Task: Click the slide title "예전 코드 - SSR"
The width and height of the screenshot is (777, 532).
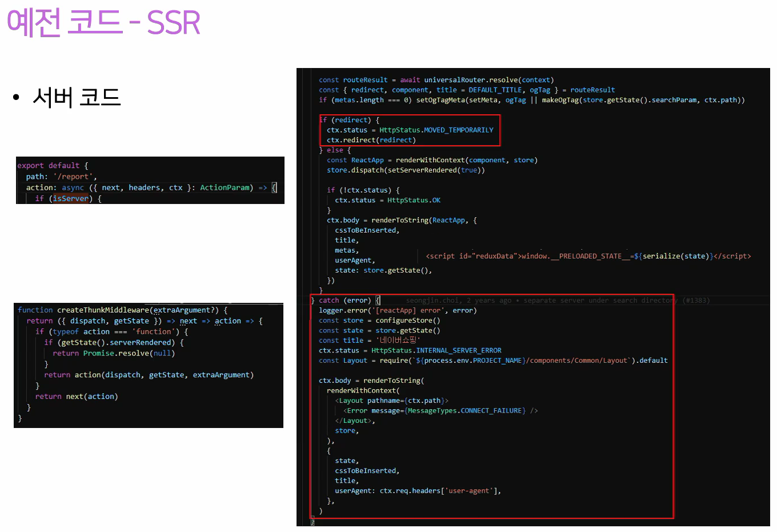Action: coord(103,23)
